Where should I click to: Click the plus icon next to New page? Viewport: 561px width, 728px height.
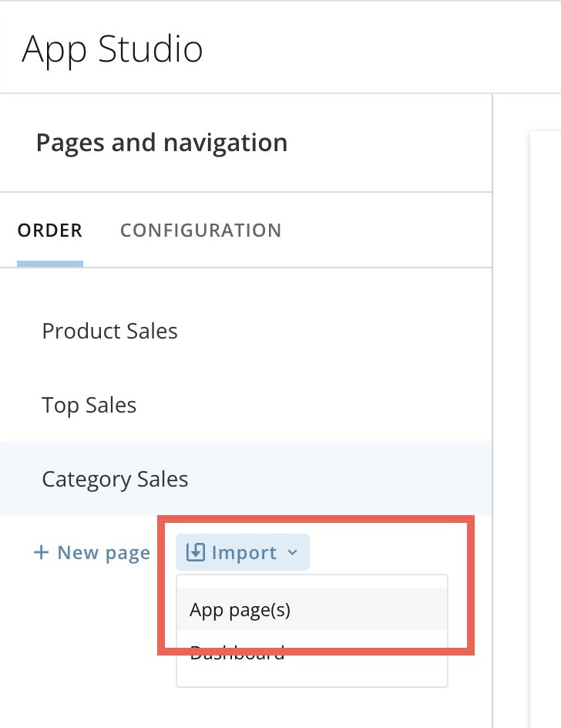41,552
